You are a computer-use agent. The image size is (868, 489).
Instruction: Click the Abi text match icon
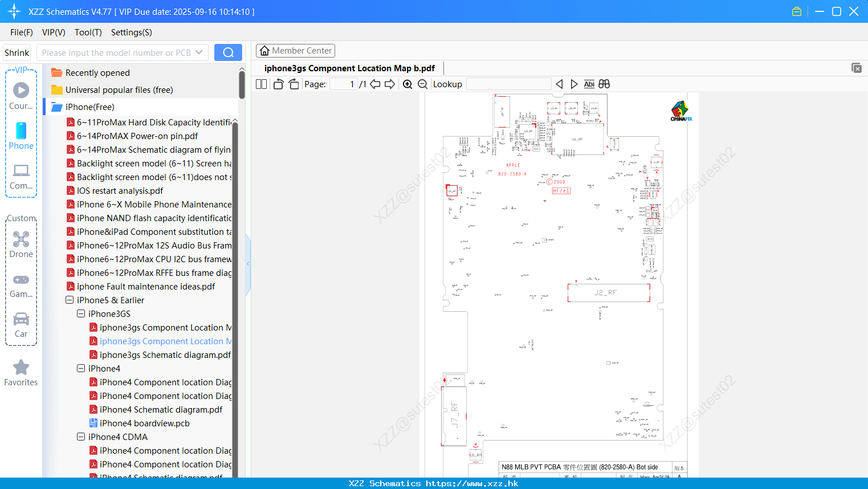click(x=589, y=84)
